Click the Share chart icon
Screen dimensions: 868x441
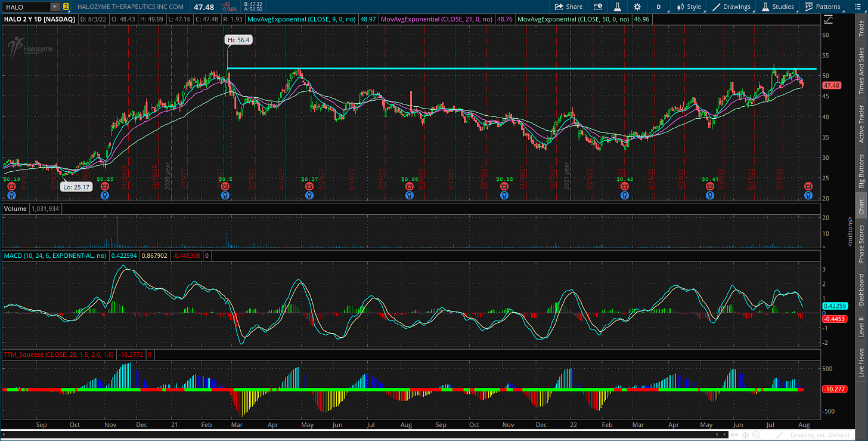(x=568, y=7)
